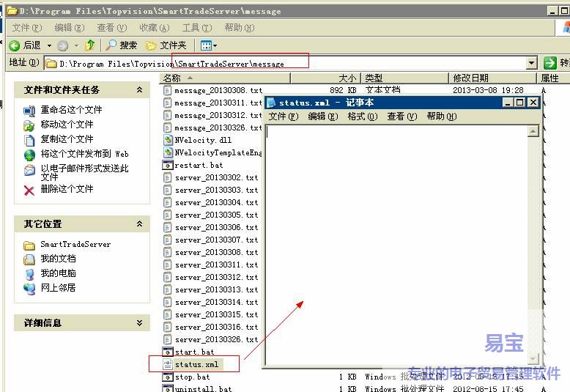Expand the Details (详细信息) panel

coord(139,323)
